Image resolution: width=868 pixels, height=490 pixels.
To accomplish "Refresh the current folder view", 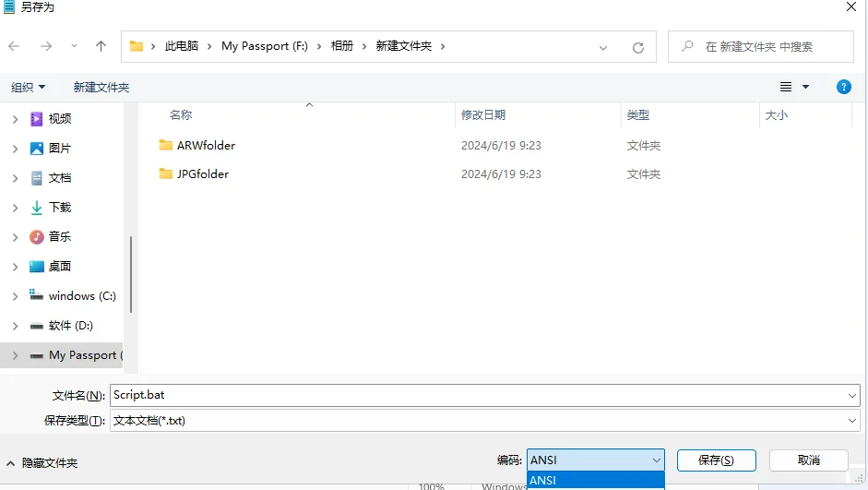I will 638,48.
